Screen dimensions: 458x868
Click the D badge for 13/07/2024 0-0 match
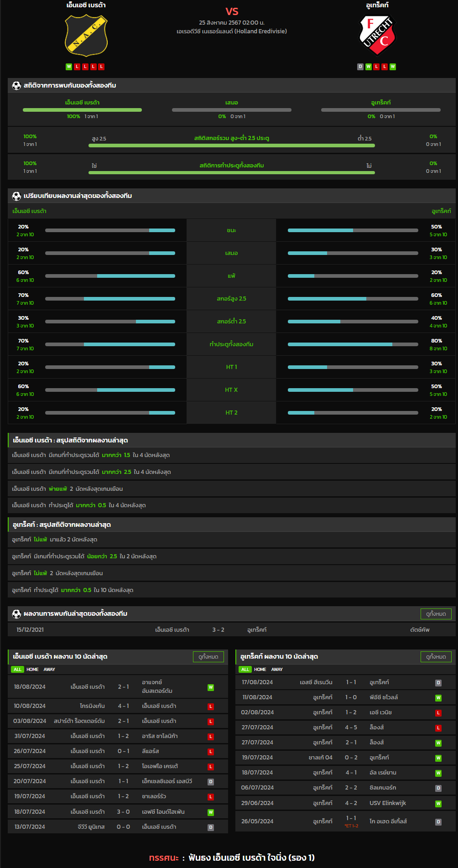click(211, 827)
